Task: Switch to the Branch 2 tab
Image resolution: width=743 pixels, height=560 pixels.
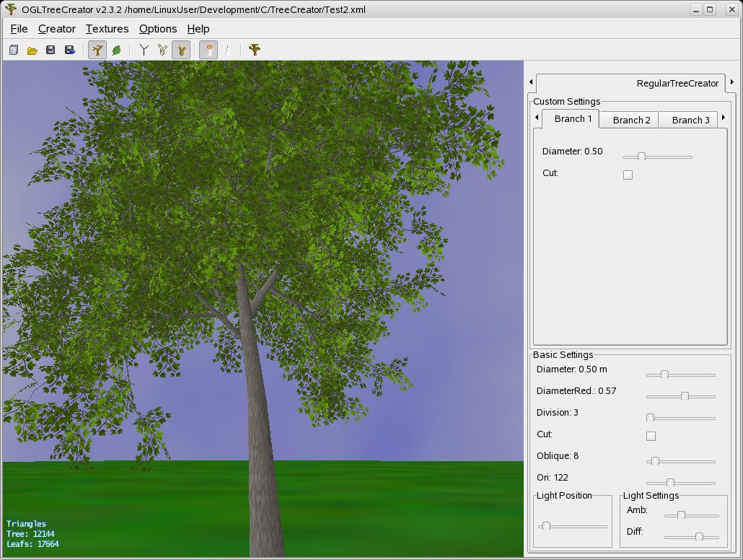Action: tap(631, 120)
